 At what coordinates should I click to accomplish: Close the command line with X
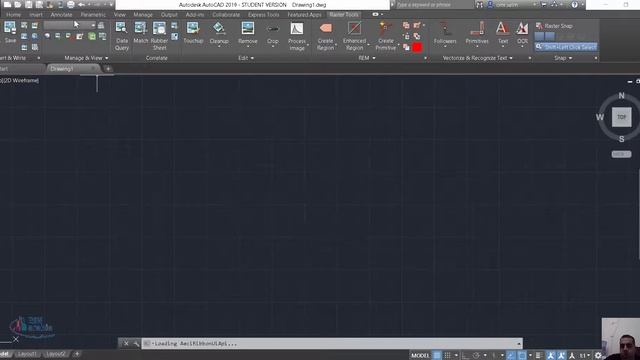click(126, 344)
